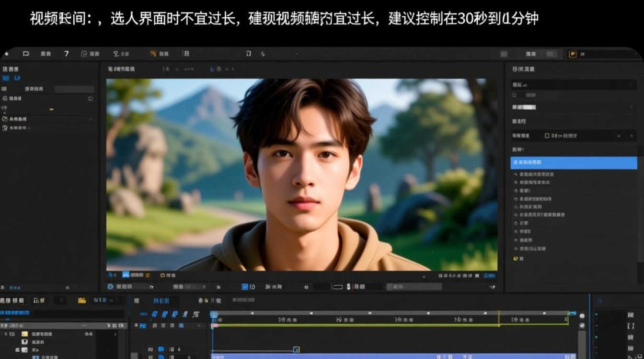Click the flag-shaped icon in the top toolbar

coord(26,54)
